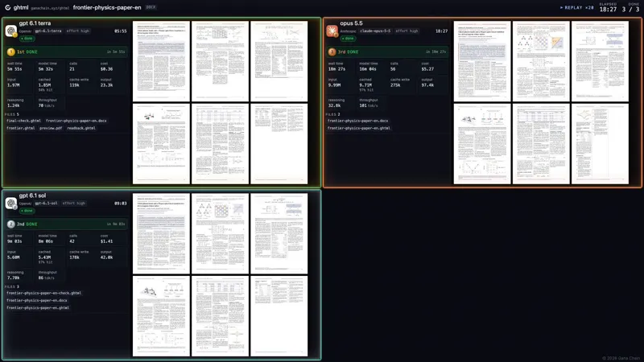
Task: Click the 18:27 elapsed timer in header
Action: coord(608,9)
